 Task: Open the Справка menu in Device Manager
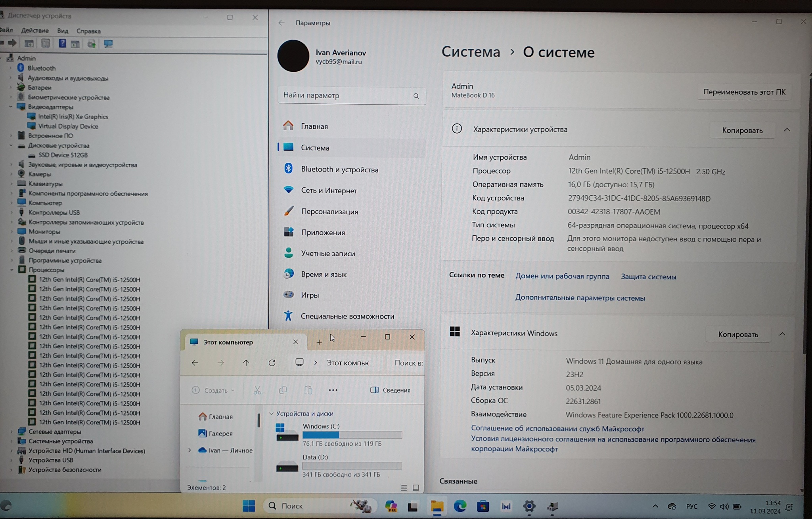coord(88,31)
